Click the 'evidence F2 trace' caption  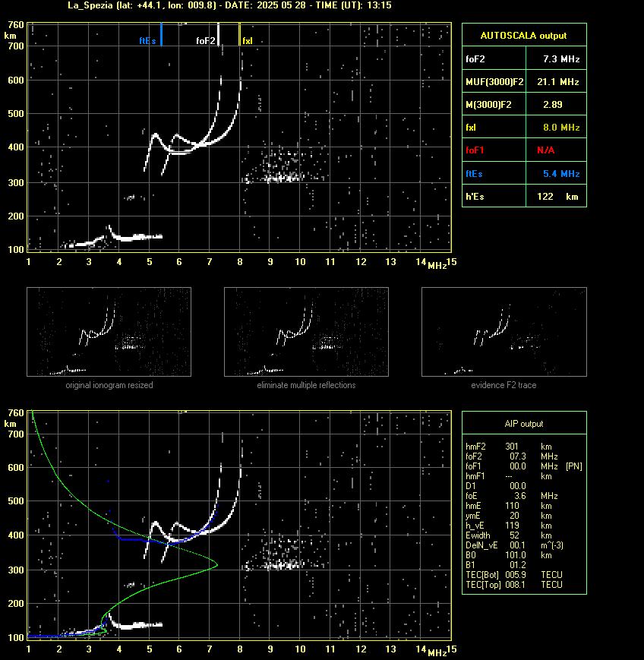[x=504, y=385]
